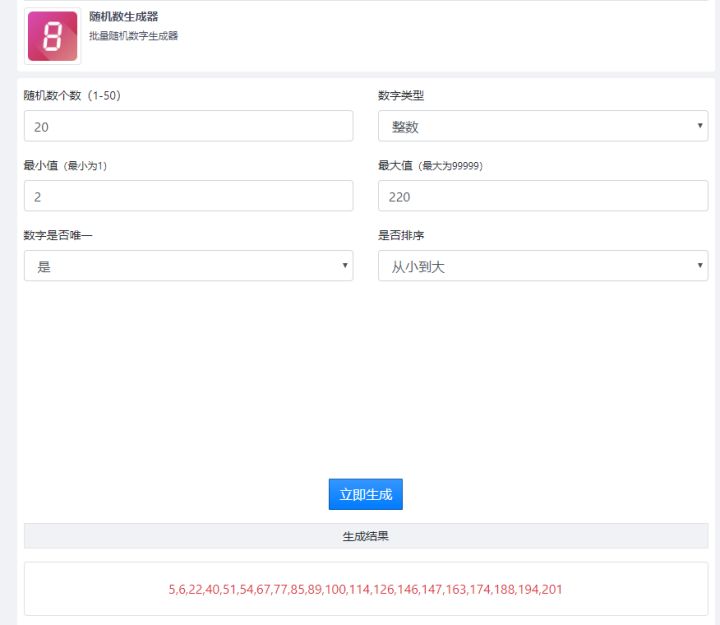Open the 数字是否唯一 dropdown showing 是
This screenshot has height=625, width=720.
click(x=188, y=266)
